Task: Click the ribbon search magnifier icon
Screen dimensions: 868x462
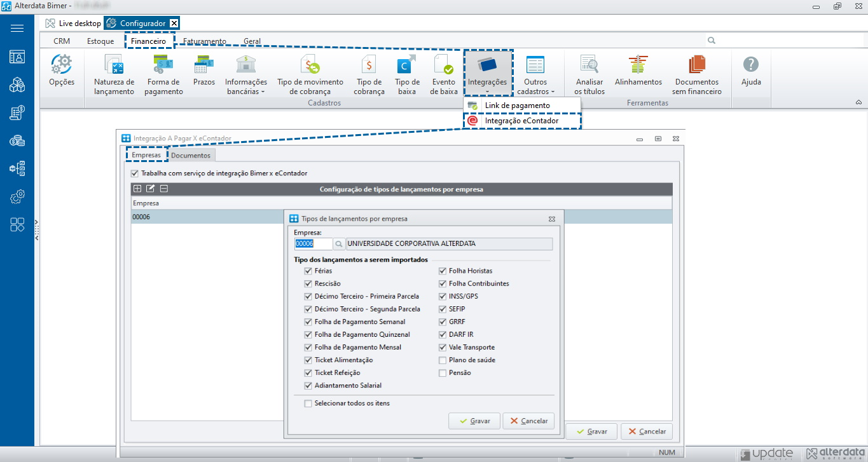Action: [712, 41]
